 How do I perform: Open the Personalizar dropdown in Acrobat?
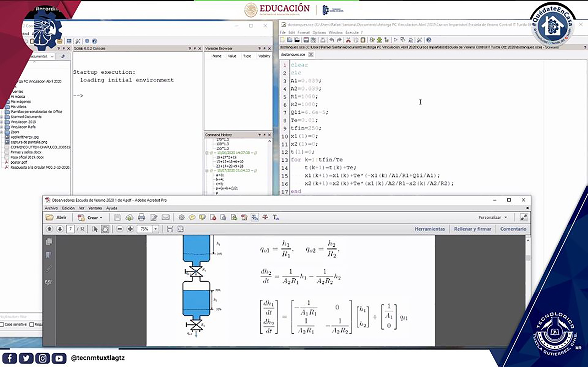[492, 218]
